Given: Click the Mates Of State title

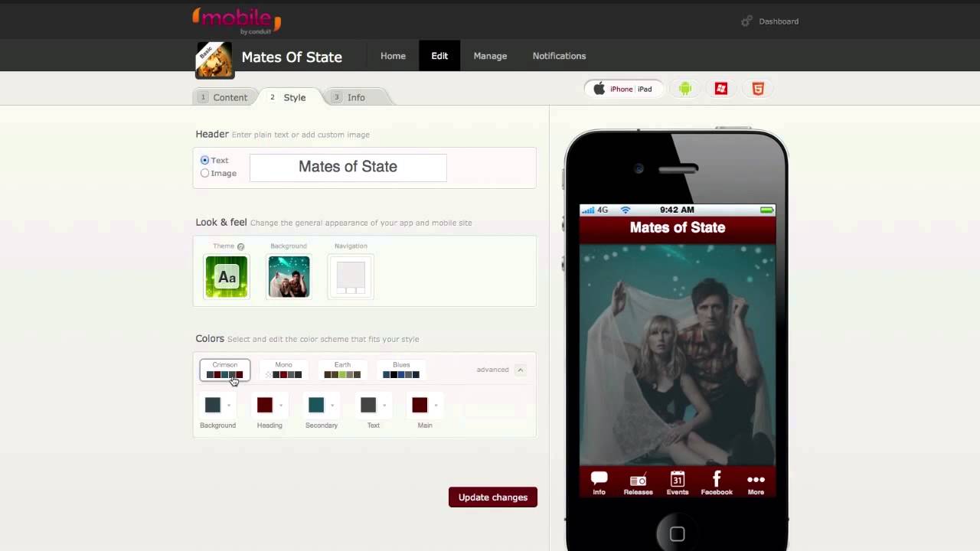Looking at the screenshot, I should (292, 57).
